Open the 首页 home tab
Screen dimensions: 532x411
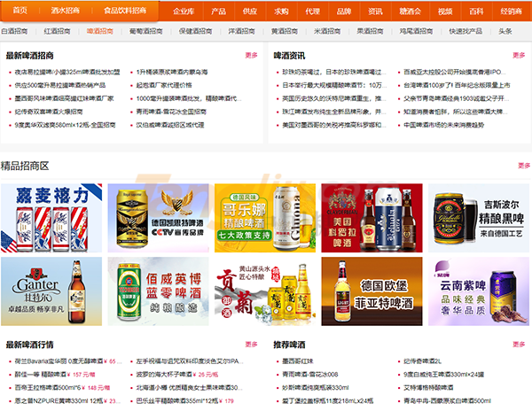coord(20,11)
